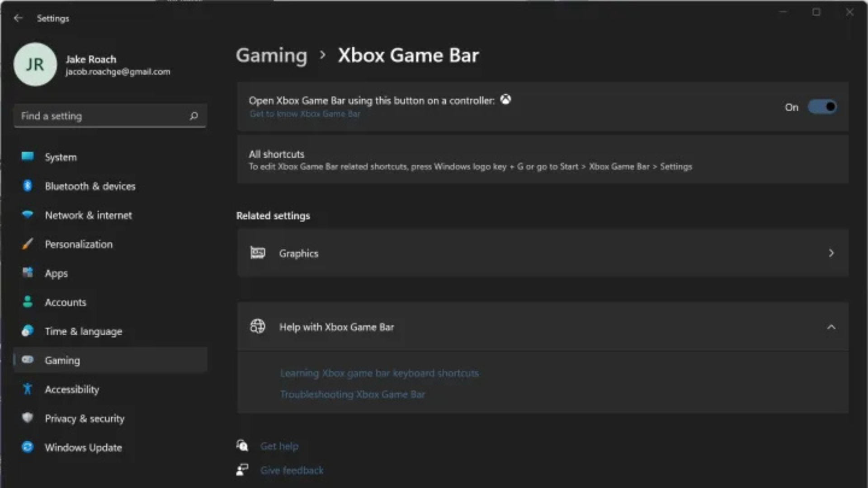Click Troubleshooting Xbox Game Bar link

tap(352, 394)
